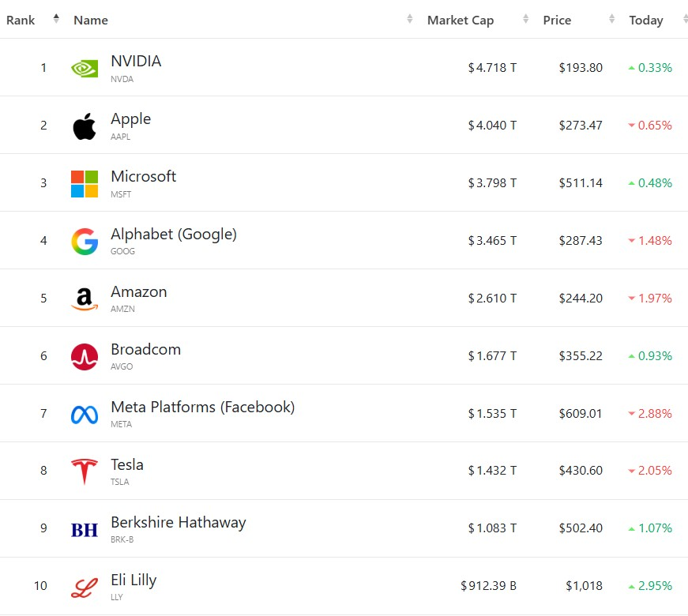Click the Microsoft four-color logo
The width and height of the screenshot is (688, 616).
coord(85,183)
